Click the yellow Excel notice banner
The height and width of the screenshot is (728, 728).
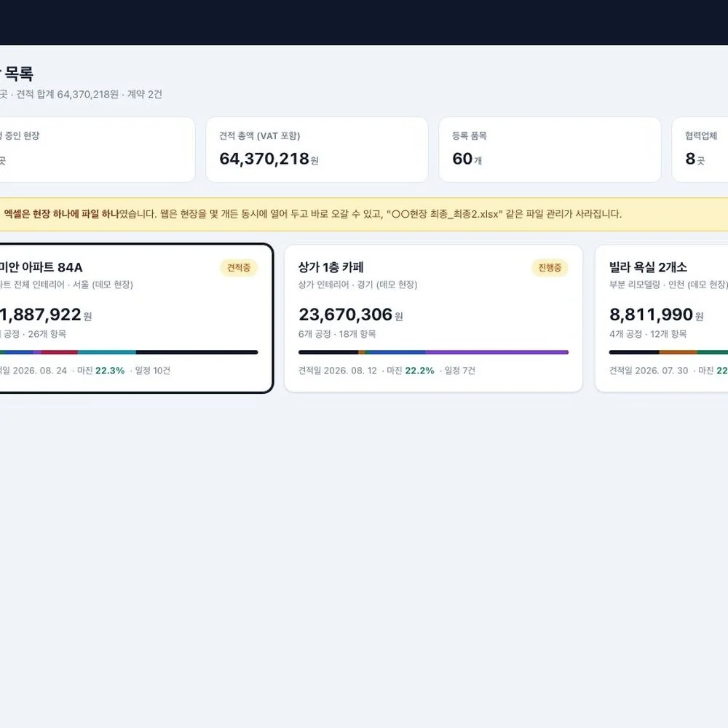click(x=364, y=214)
